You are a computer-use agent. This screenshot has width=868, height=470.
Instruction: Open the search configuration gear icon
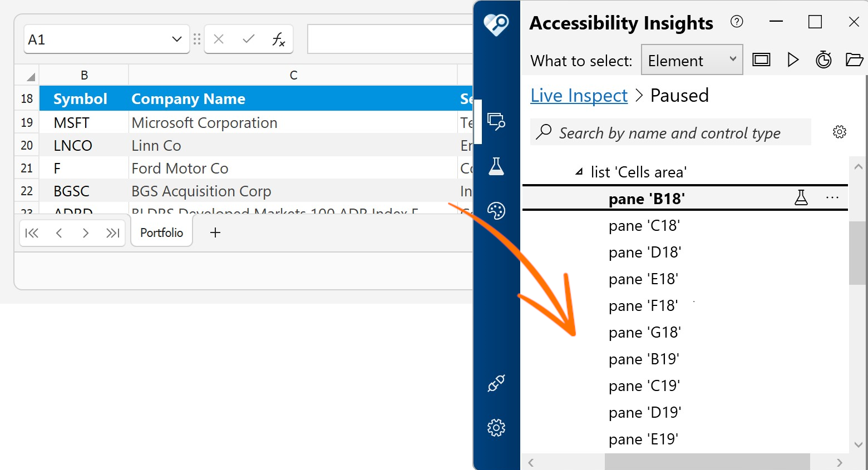[x=840, y=132]
